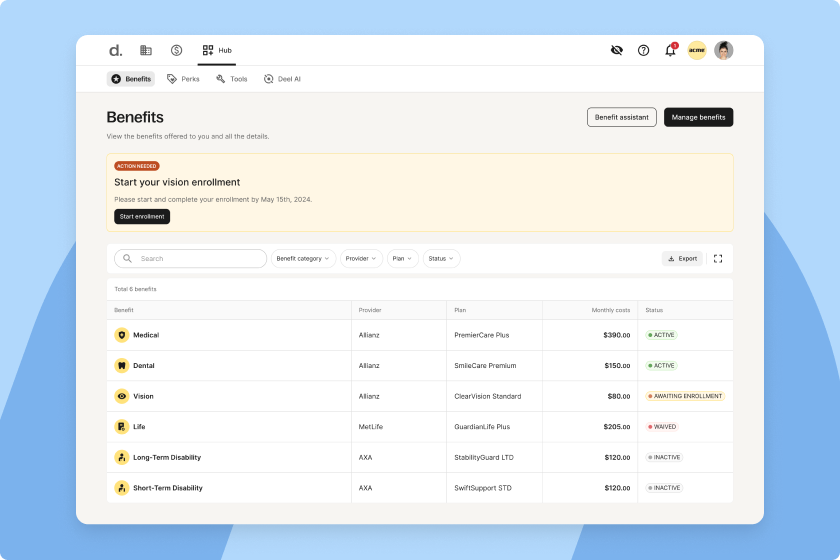Expand the Benefit category filter
This screenshot has width=840, height=560.
303,258
